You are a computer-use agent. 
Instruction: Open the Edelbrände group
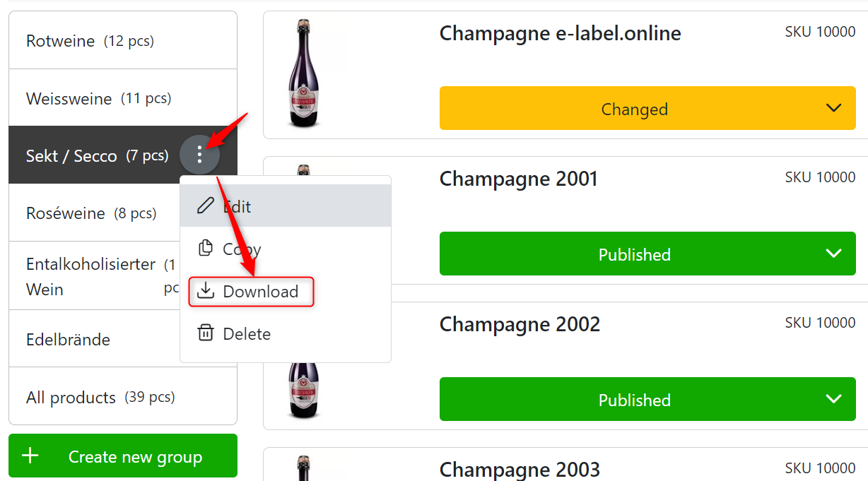pyautogui.click(x=69, y=339)
